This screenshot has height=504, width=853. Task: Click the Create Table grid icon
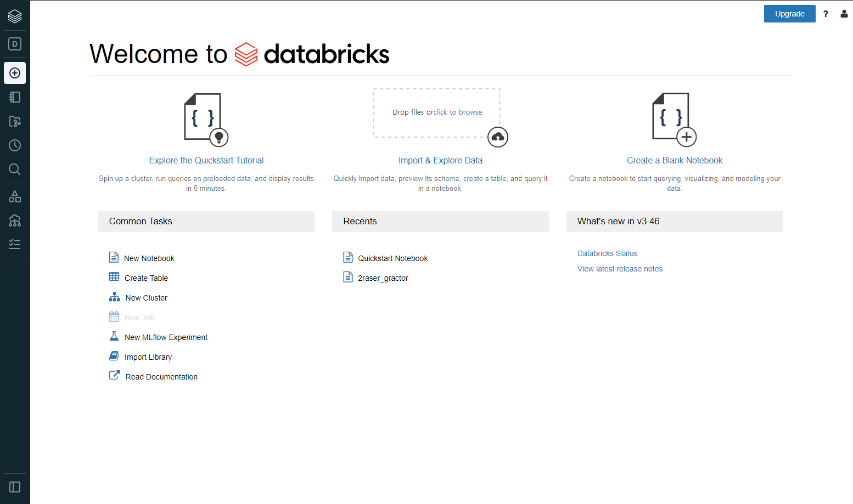(x=114, y=277)
